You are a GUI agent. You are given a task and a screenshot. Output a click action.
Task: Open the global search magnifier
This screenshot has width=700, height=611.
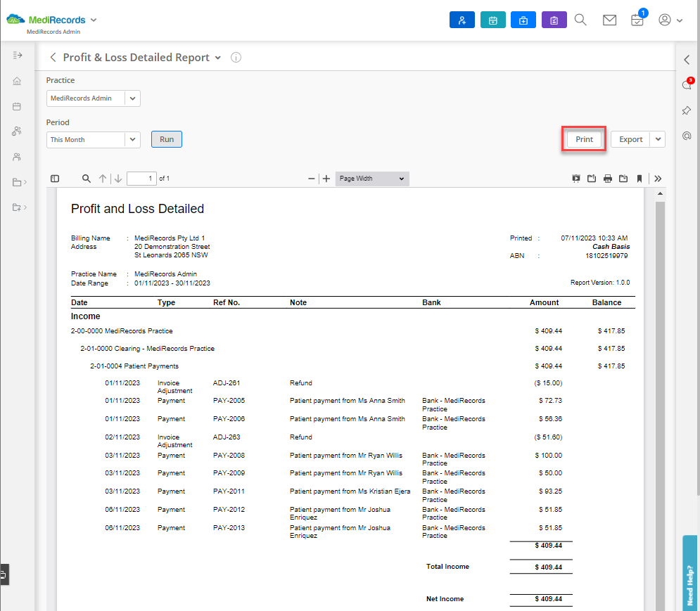click(580, 20)
